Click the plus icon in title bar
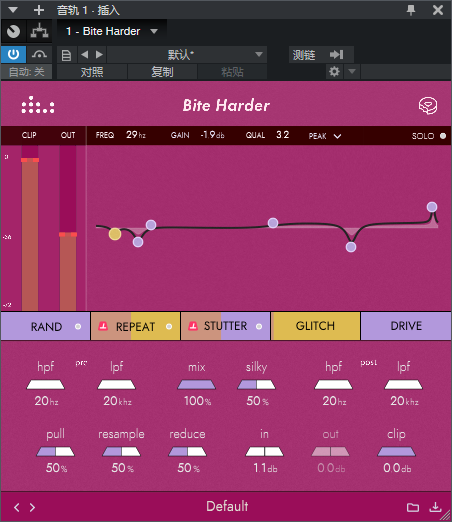This screenshot has height=522, width=452. (x=39, y=10)
